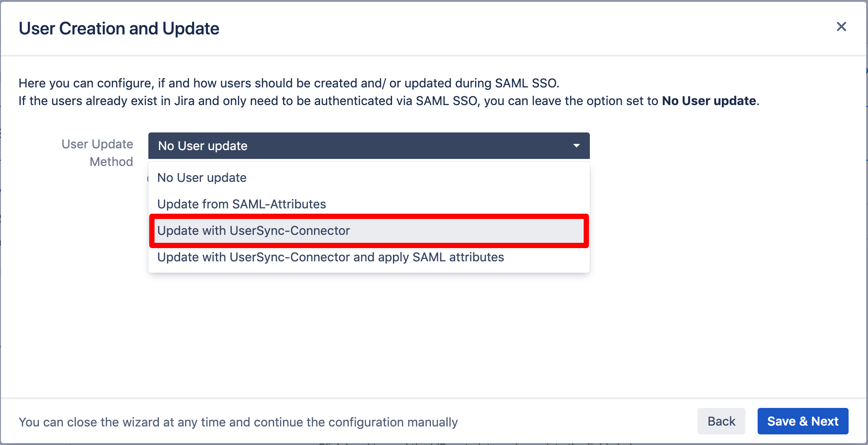
Task: Click the Back button
Action: [721, 421]
